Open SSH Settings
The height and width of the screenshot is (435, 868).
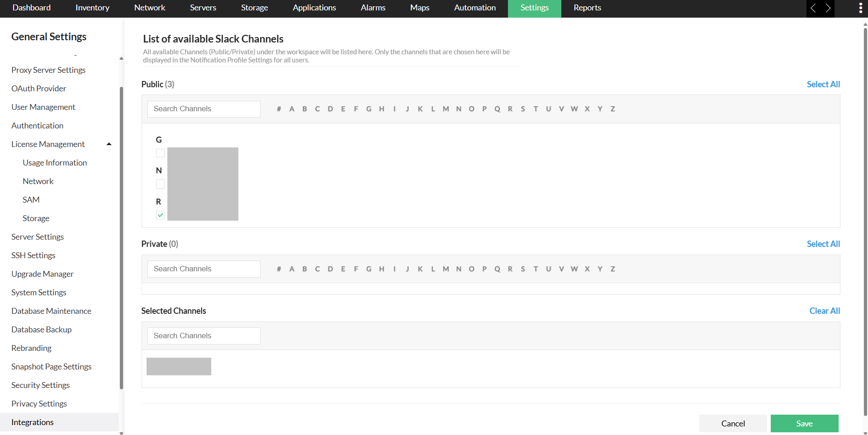coord(33,255)
